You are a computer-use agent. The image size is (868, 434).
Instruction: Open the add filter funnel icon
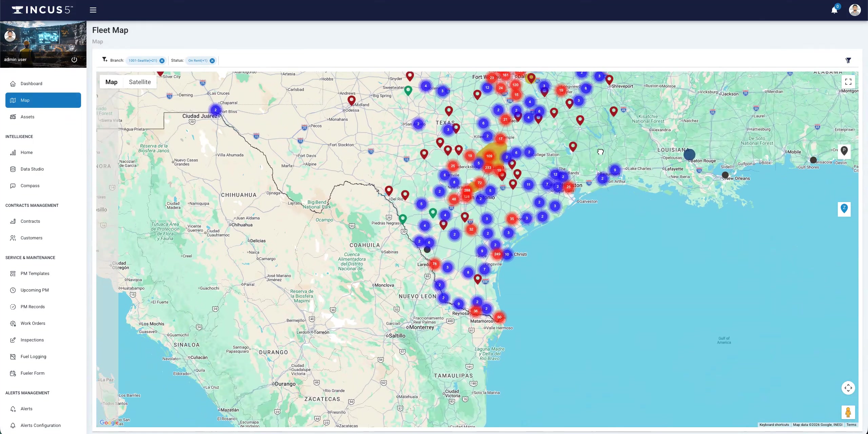[105, 59]
